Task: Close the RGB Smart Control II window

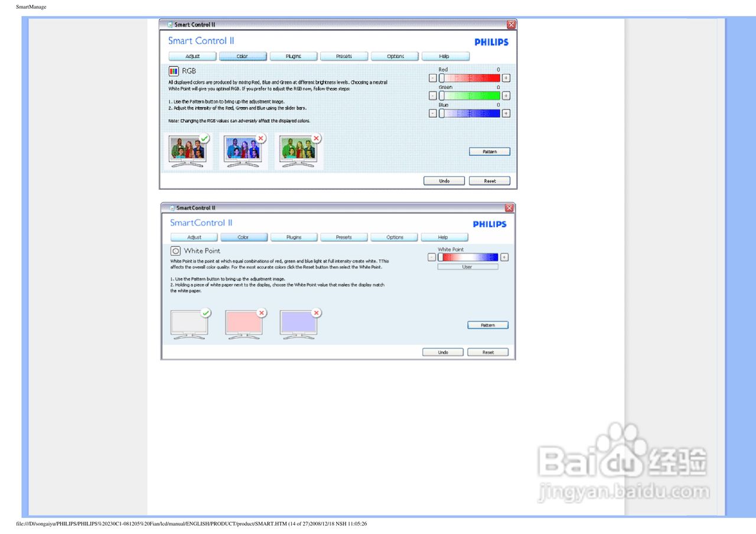Action: point(511,24)
